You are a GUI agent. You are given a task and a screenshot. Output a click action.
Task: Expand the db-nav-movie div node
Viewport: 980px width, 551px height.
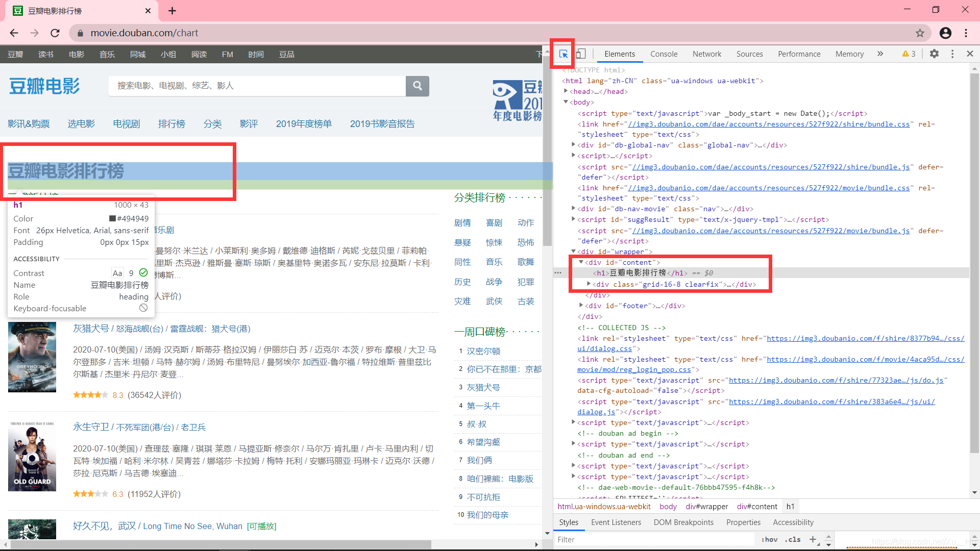[573, 208]
